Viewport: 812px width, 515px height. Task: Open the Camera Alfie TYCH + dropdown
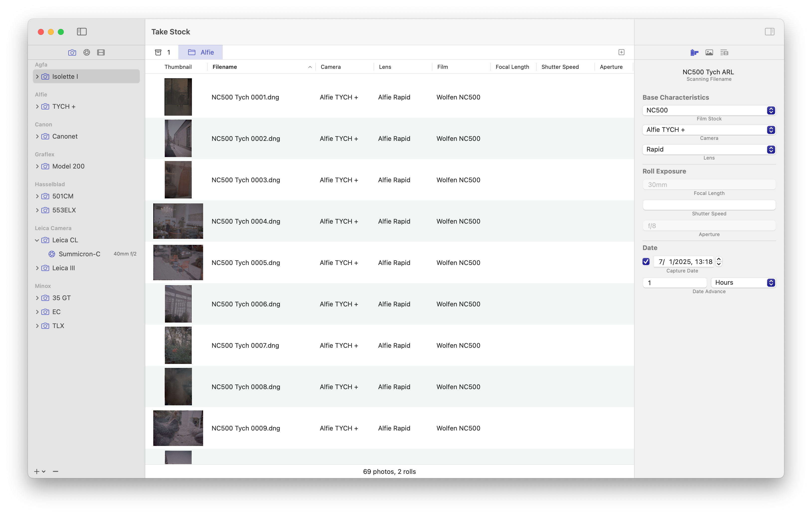[x=709, y=130]
